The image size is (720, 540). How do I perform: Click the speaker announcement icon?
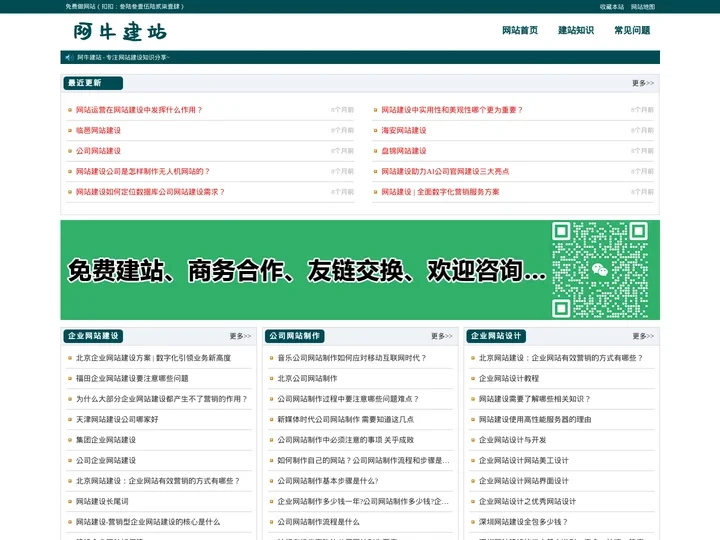(69, 57)
